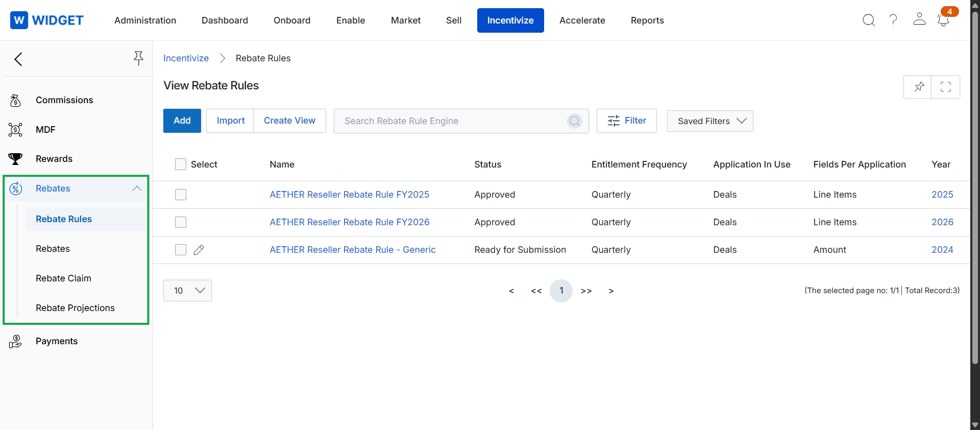
Task: Click the Create View button
Action: [x=289, y=121]
